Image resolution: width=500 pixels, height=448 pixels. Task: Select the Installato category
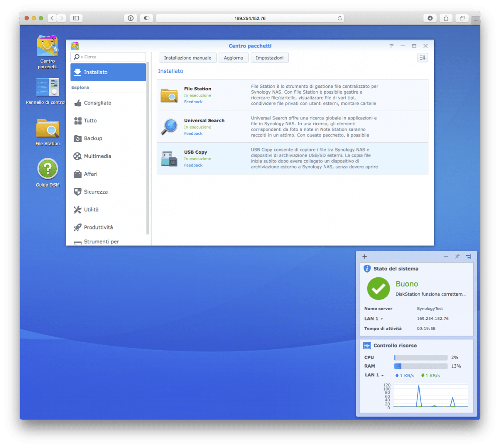click(x=108, y=72)
